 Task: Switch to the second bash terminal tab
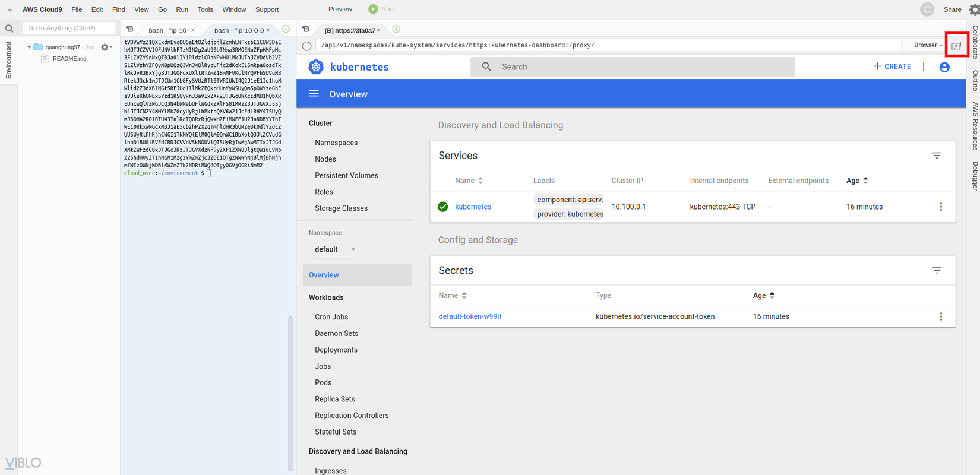pos(239,30)
